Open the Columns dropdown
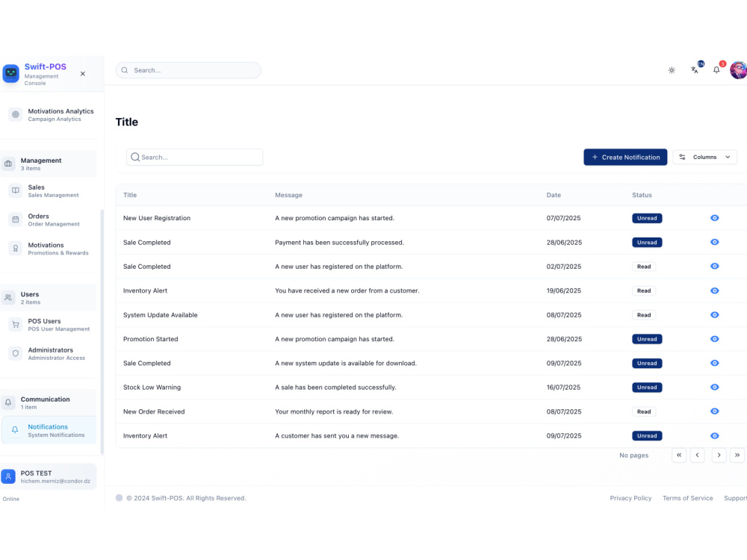This screenshot has height=560, width=747. tap(704, 157)
